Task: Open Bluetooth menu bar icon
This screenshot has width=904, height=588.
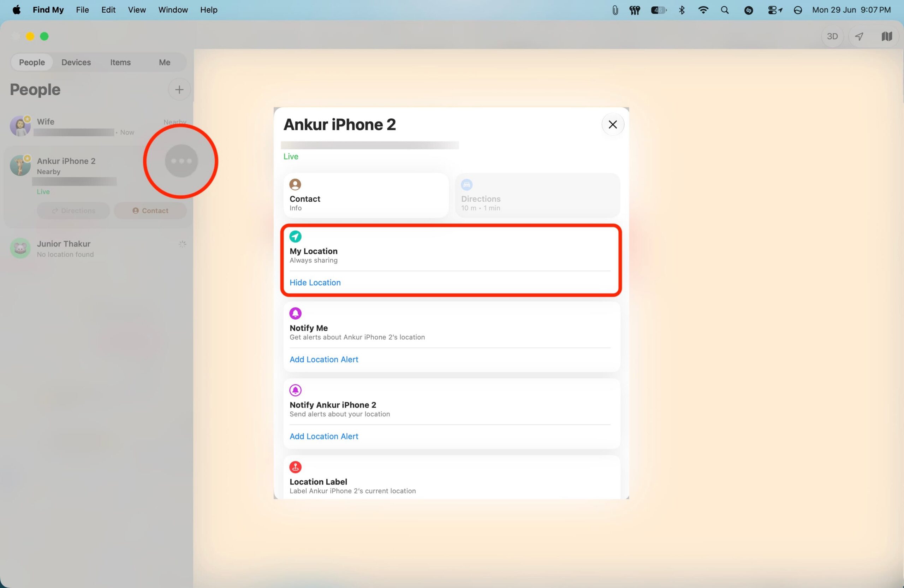Action: pyautogui.click(x=682, y=10)
